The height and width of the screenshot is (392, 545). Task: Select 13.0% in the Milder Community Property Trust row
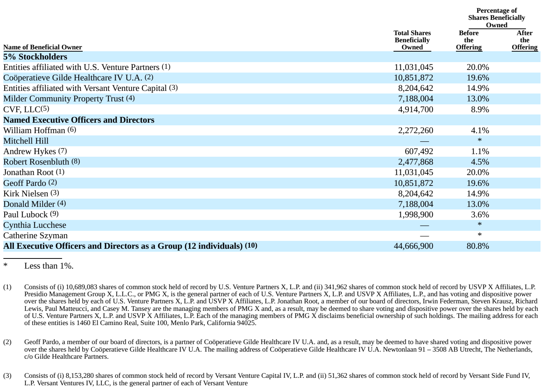(478, 99)
